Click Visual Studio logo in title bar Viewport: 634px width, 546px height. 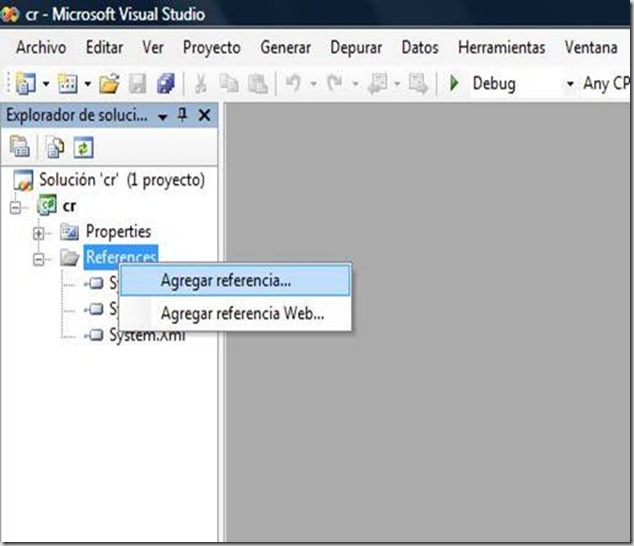click(x=10, y=15)
